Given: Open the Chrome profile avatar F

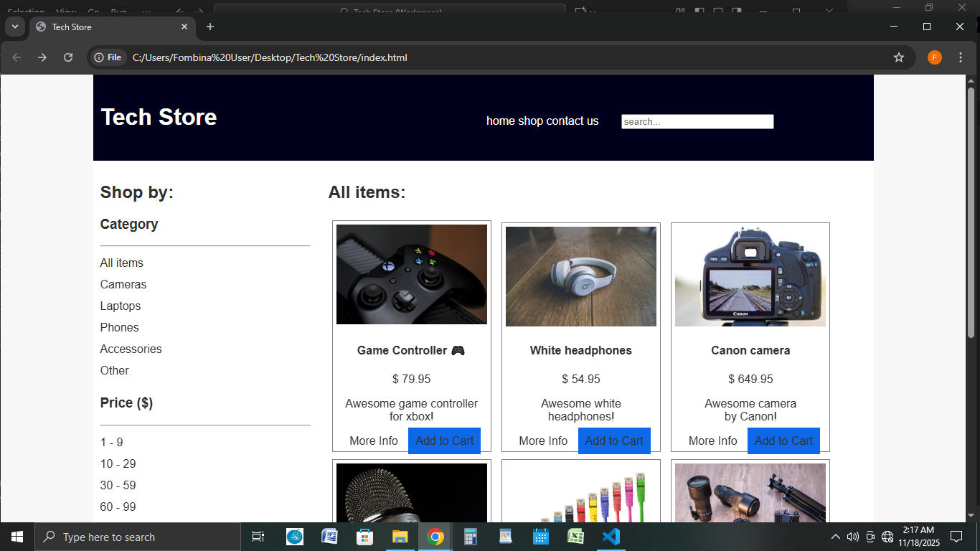Looking at the screenshot, I should [934, 57].
